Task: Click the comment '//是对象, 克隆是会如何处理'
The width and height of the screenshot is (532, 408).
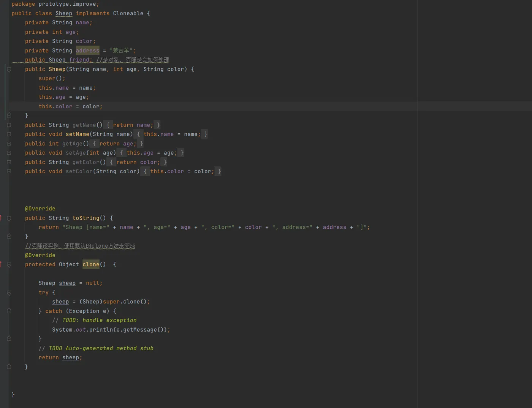Action: pyautogui.click(x=133, y=60)
